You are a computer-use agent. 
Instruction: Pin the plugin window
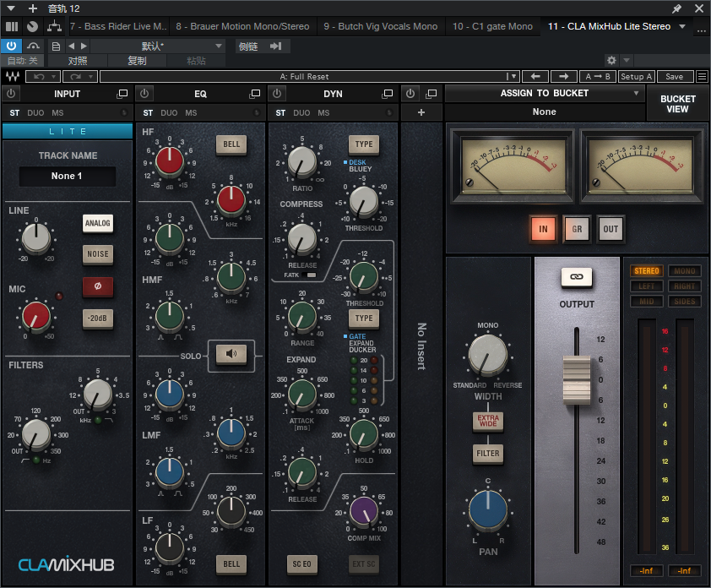(x=676, y=8)
